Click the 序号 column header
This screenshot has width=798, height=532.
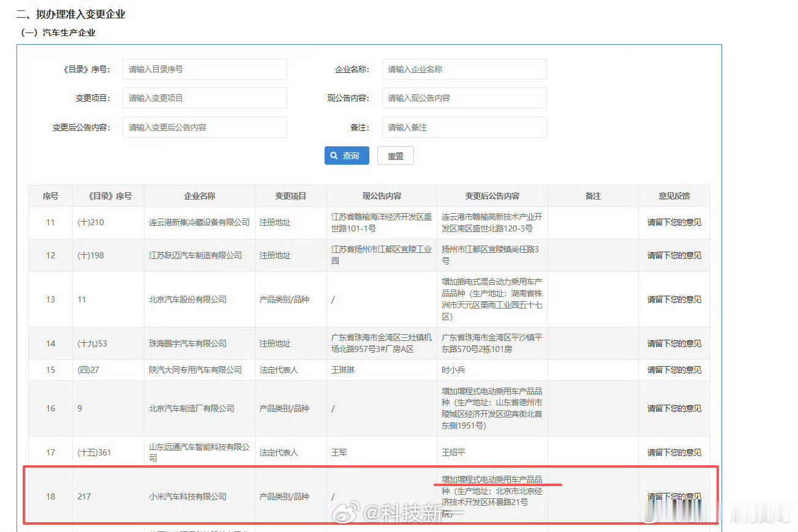(x=50, y=196)
